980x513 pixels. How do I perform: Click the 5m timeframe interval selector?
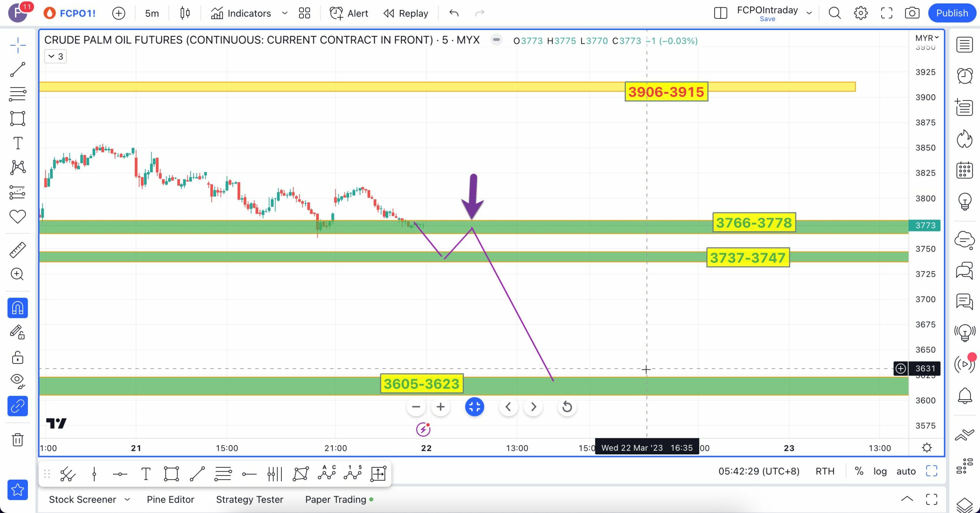[152, 13]
